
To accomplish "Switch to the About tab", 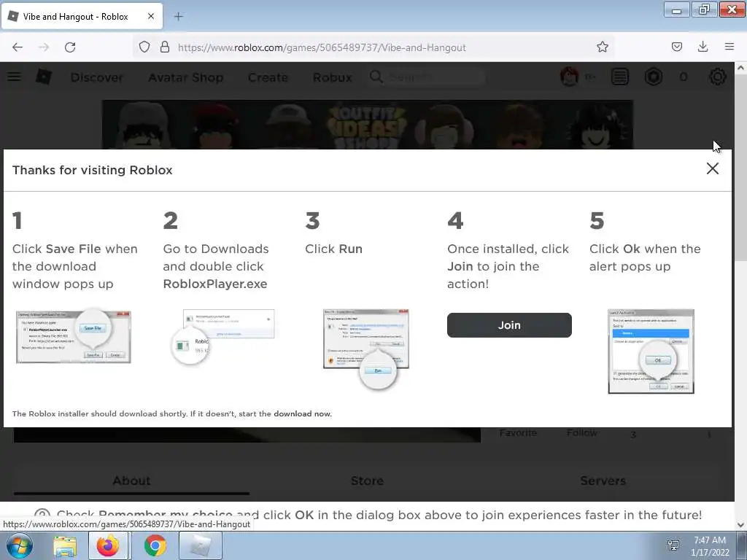I will pyautogui.click(x=131, y=481).
